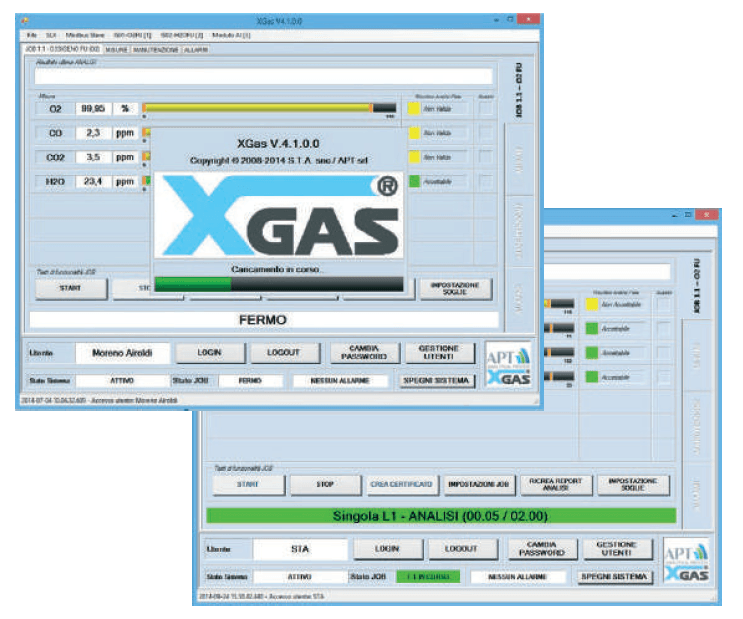743x619 pixels.
Task: Click the yellow CO result indicator in front window
Action: tap(414, 133)
